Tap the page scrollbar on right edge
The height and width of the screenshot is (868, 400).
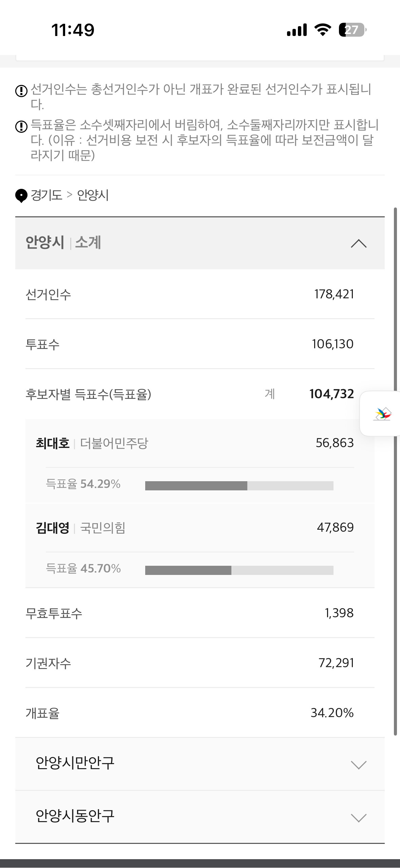395,471
